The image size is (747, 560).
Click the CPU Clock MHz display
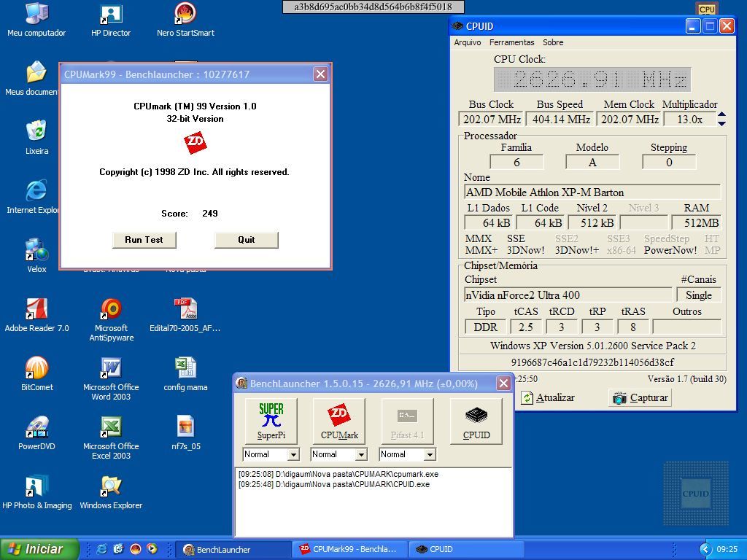point(592,79)
